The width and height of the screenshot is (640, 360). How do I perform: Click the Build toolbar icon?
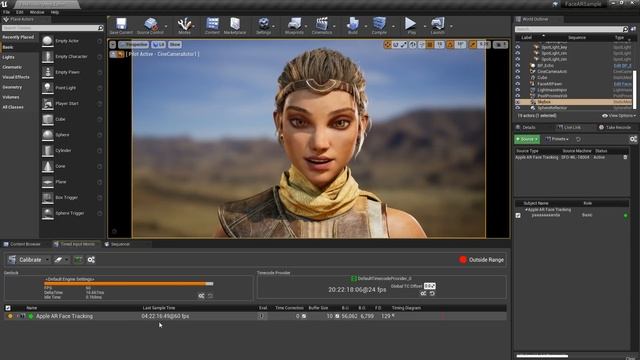[353, 24]
